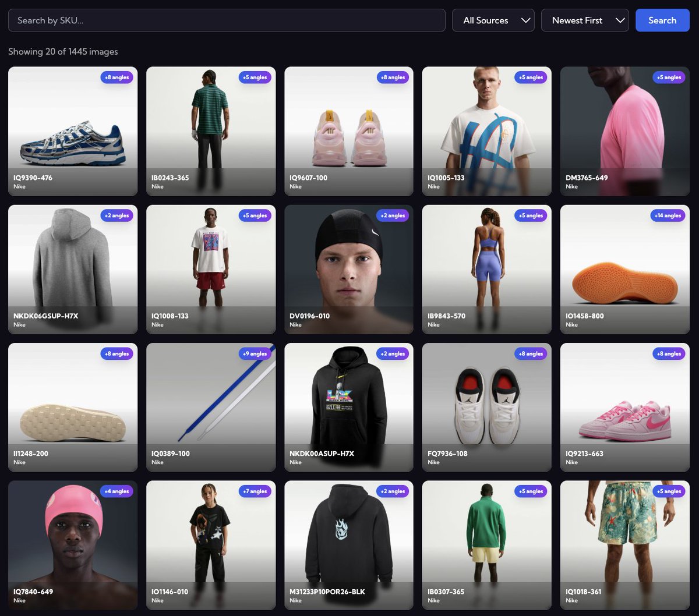This screenshot has height=616, width=699.
Task: Open the DM3765-649 pink shirt thumbnail
Action: click(x=625, y=131)
